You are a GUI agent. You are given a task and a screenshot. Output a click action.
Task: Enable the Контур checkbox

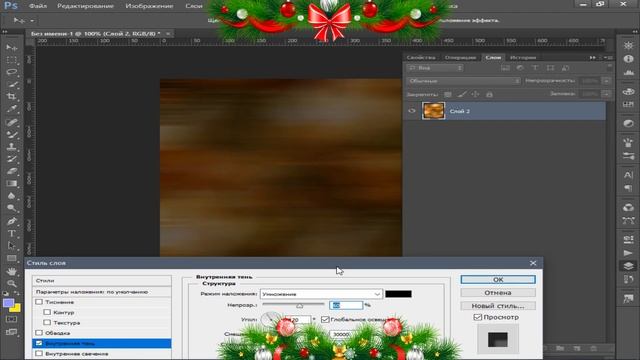47,312
